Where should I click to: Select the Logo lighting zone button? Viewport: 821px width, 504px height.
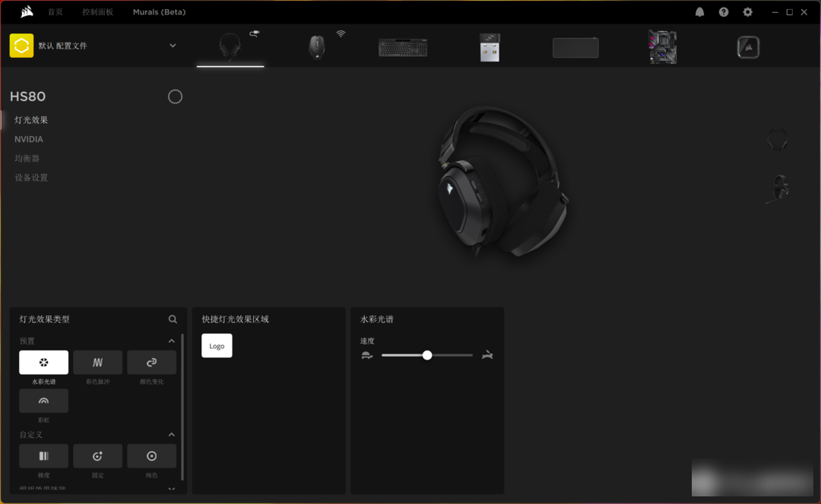217,345
